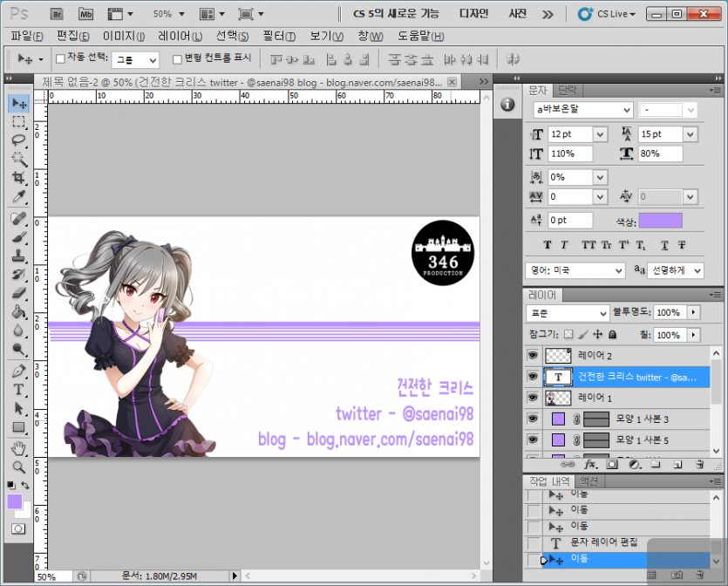Open the CS Live menu button
This screenshot has height=586, width=728.
coord(606,14)
